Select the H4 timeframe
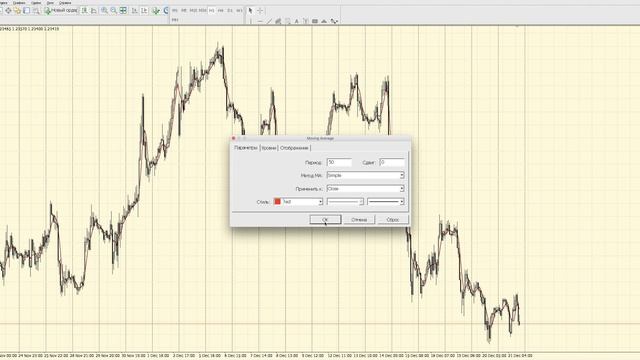This screenshot has width=640, height=360. coord(221,10)
